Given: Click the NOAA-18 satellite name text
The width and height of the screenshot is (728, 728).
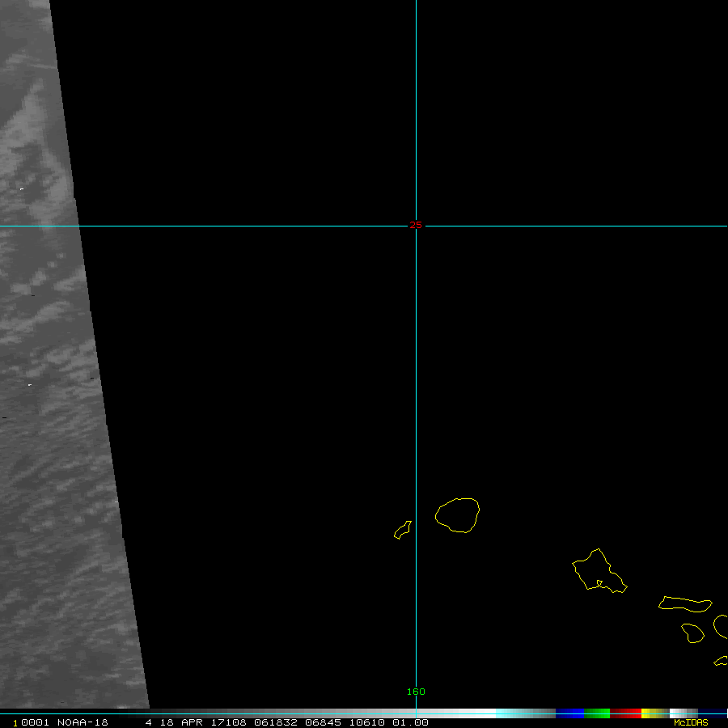Looking at the screenshot, I should click(x=84, y=722).
